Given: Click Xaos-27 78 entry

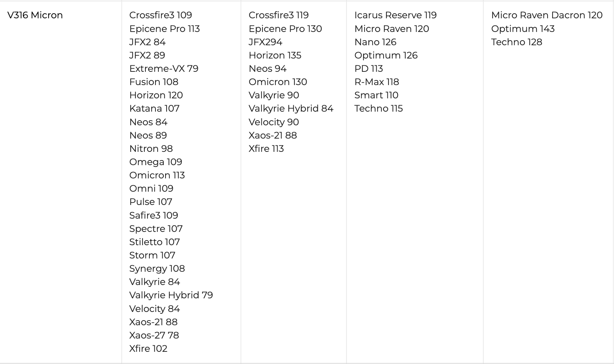Looking at the screenshot, I should click(x=154, y=335).
